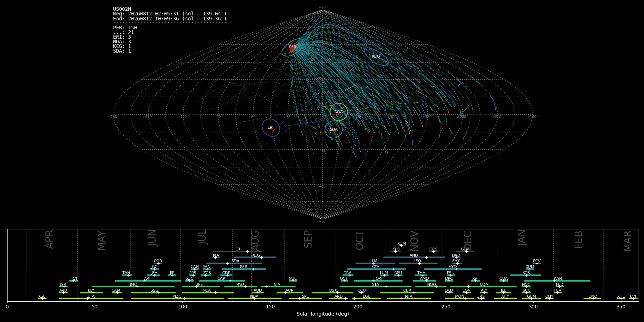Select the PER activity bar in timeline
The height and width of the screenshot is (322, 644).
pyautogui.click(x=244, y=269)
